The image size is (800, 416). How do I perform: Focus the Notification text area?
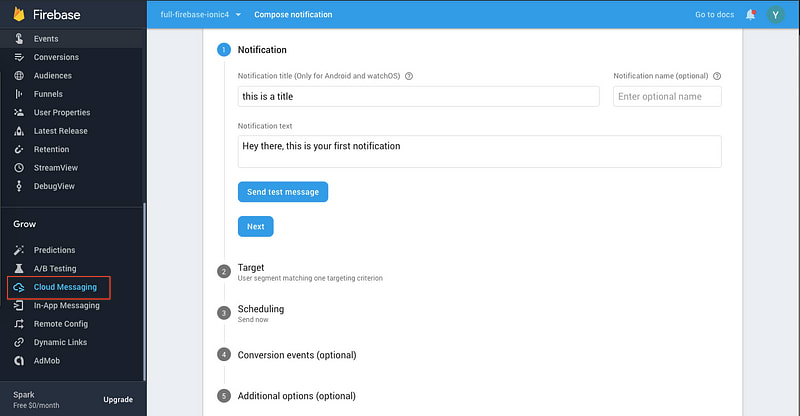480,152
